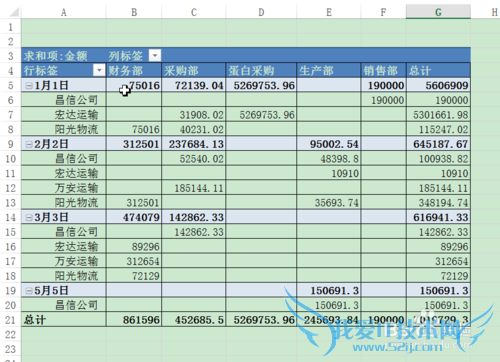Select cell 190000 in row 6 column F
Viewport: 500px width, 362px height.
point(383,100)
